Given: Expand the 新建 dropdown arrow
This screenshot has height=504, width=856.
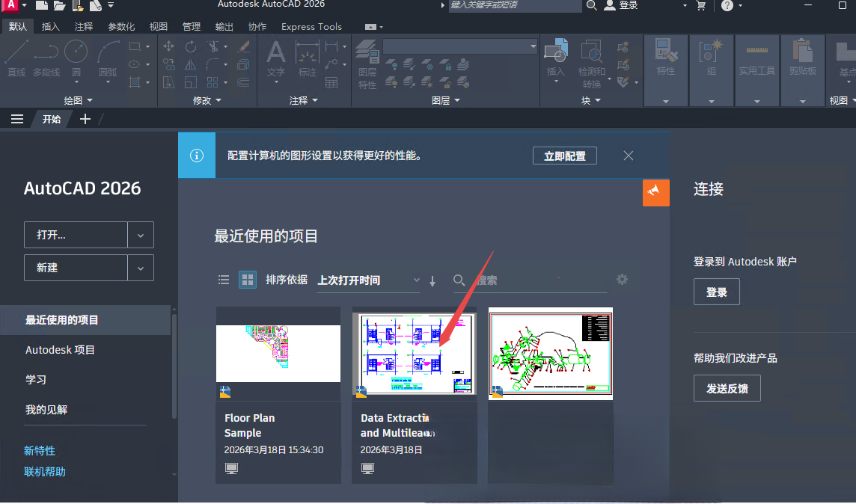Looking at the screenshot, I should coord(141,268).
